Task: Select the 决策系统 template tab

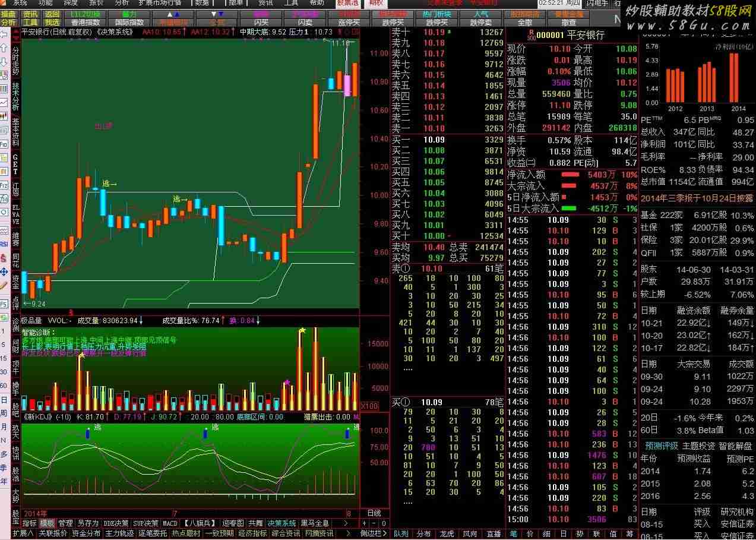Action: [281, 523]
